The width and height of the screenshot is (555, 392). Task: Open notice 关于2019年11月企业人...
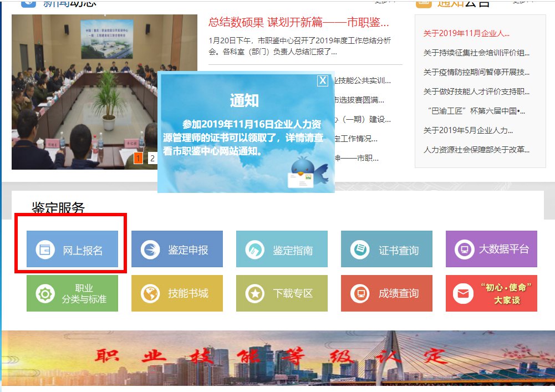(466, 34)
